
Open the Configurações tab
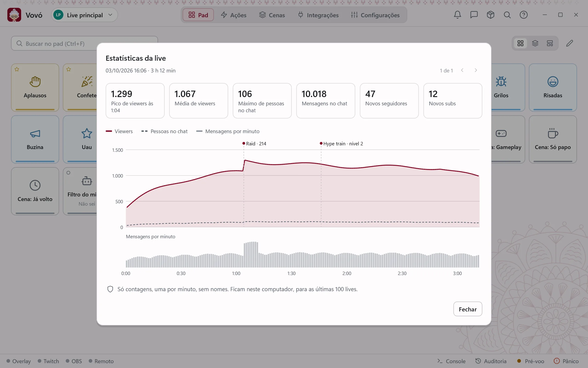click(375, 15)
